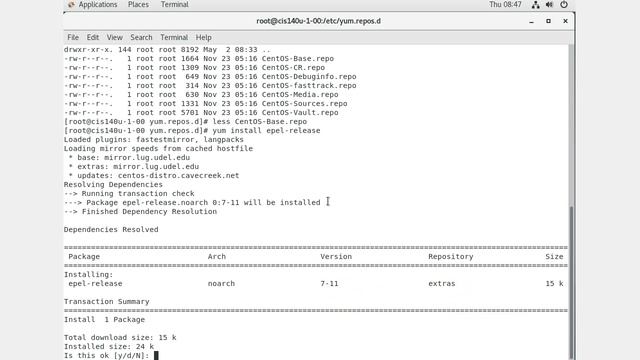
Task: Click the 'Installing:' label
Action: tap(89, 274)
